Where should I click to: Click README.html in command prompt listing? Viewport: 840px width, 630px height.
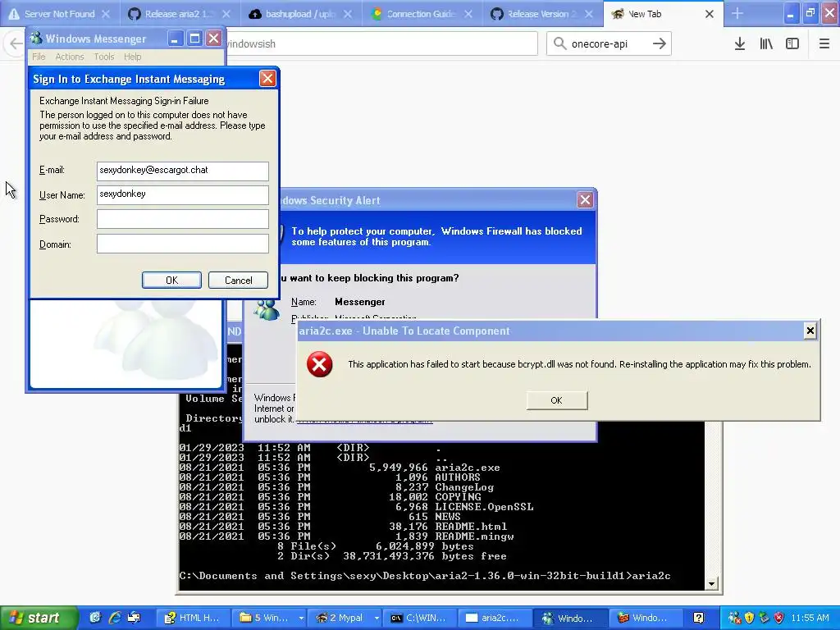(471, 527)
